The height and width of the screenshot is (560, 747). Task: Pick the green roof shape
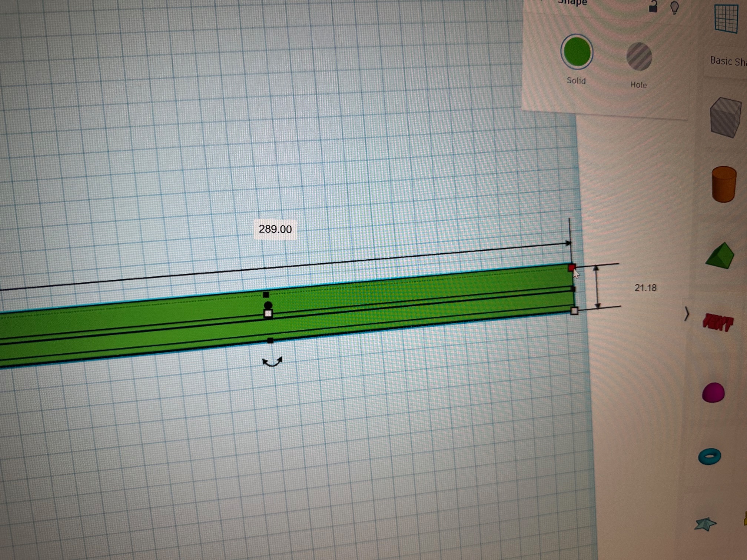720,256
